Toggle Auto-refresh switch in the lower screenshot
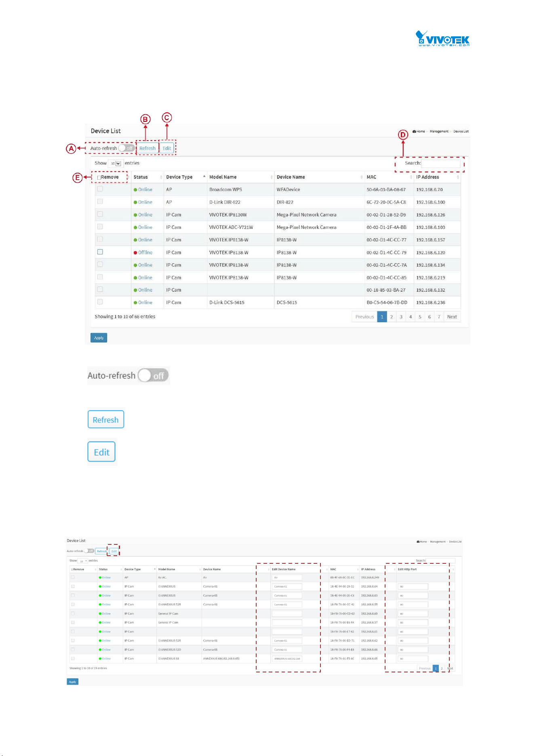 [89, 551]
